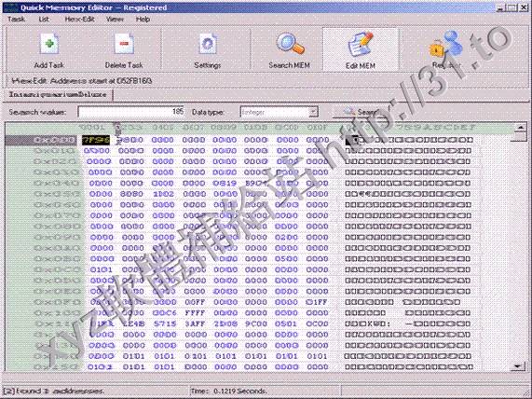Expand the Data type dropdown
Screen dimensions: 532x399
[313, 112]
